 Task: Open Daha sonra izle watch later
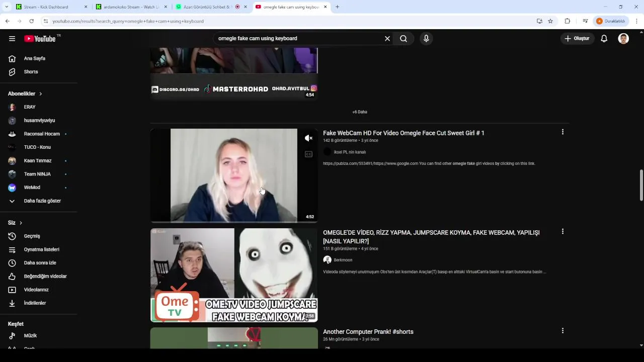pos(39,263)
